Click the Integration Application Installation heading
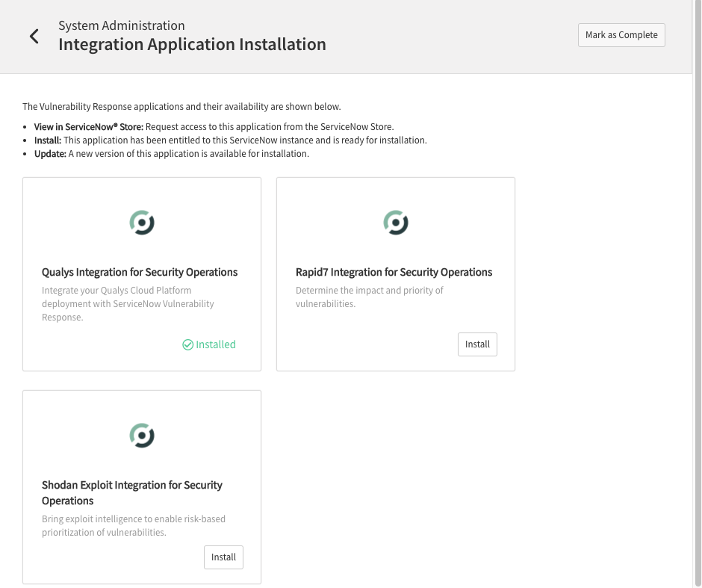The image size is (702, 588). point(192,44)
